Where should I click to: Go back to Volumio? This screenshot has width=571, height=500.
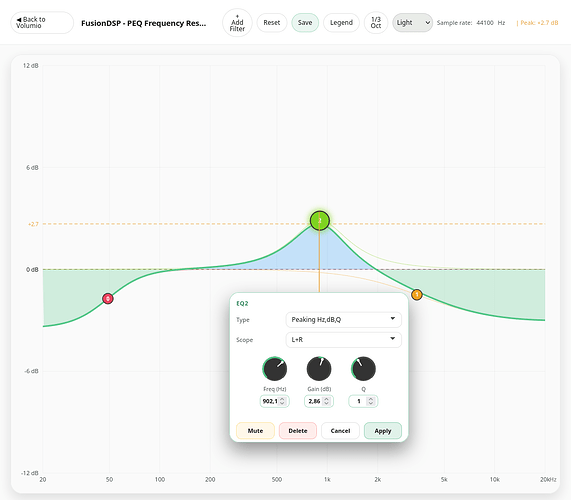tap(42, 23)
